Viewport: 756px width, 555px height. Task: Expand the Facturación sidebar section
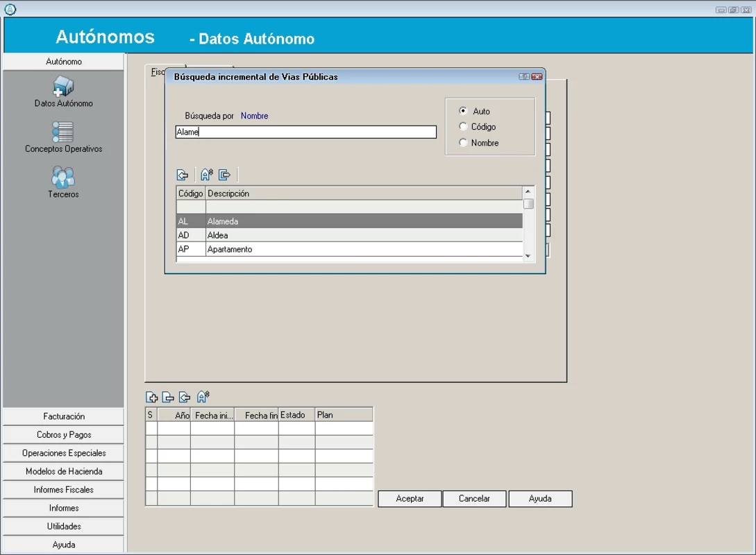(64, 416)
